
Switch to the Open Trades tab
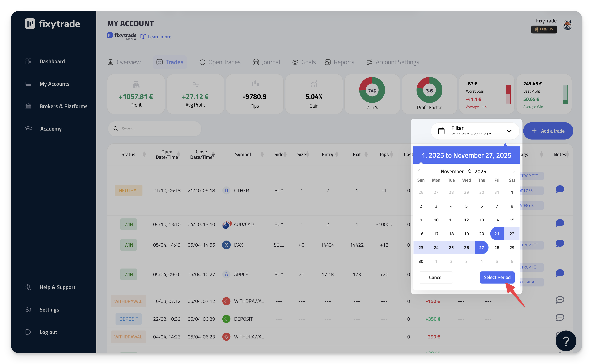(x=220, y=62)
